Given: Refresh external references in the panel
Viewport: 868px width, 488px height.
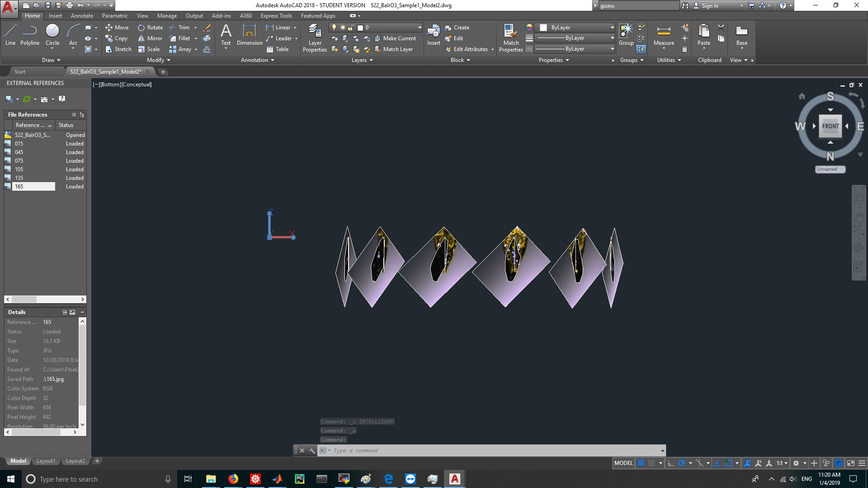Looking at the screenshot, I should click(x=27, y=99).
